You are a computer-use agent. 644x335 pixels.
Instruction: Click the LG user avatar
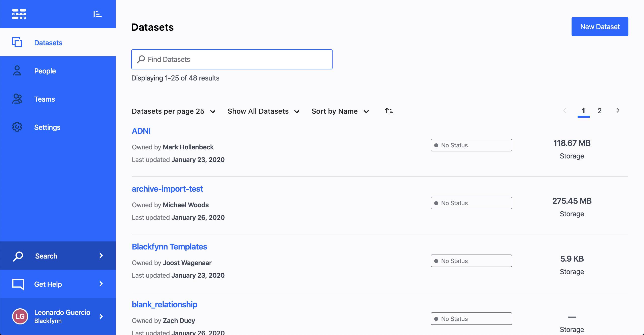20,316
